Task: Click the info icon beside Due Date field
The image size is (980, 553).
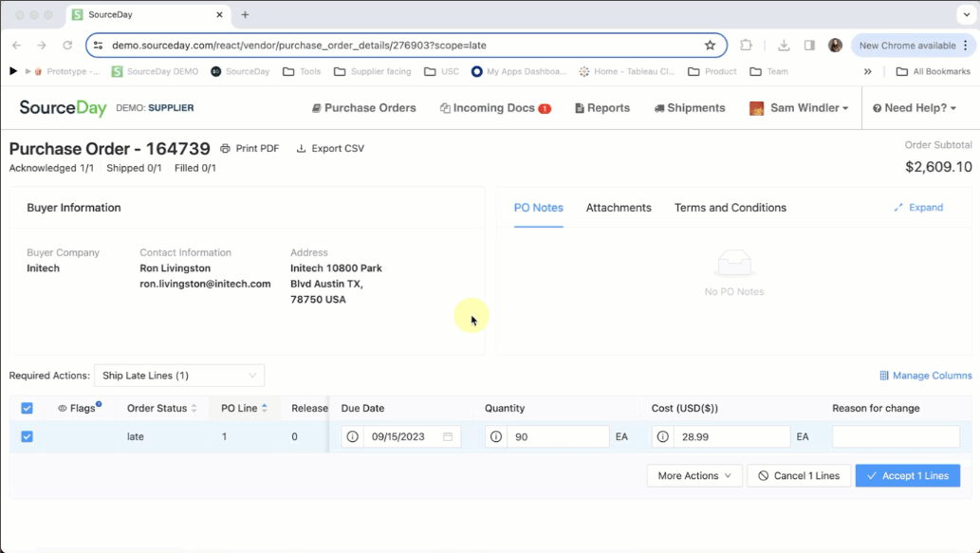Action: pyautogui.click(x=353, y=436)
